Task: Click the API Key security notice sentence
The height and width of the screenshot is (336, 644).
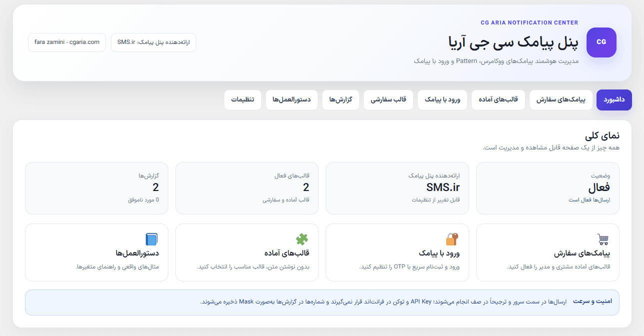Action: click(384, 302)
